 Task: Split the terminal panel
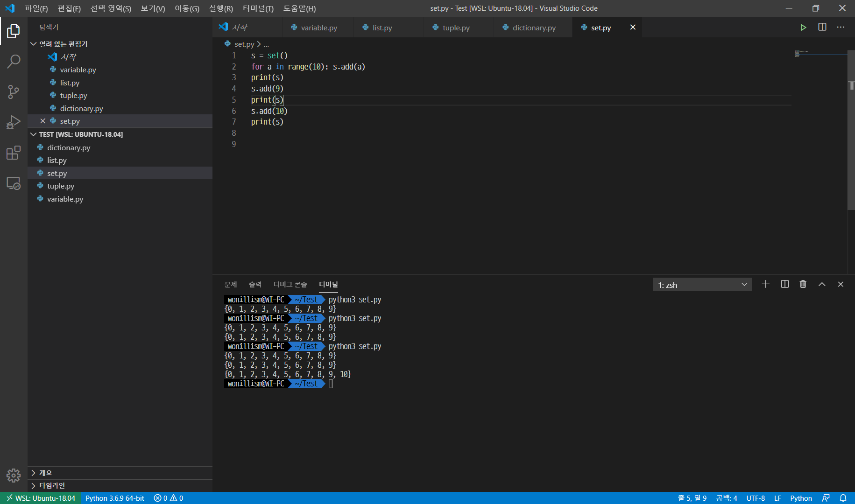(x=784, y=284)
